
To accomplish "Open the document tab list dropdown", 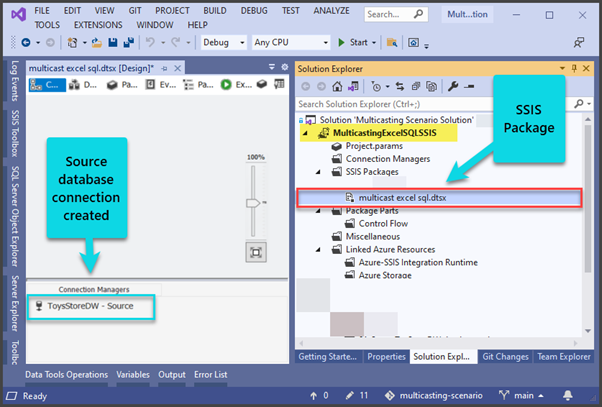I will [272, 67].
